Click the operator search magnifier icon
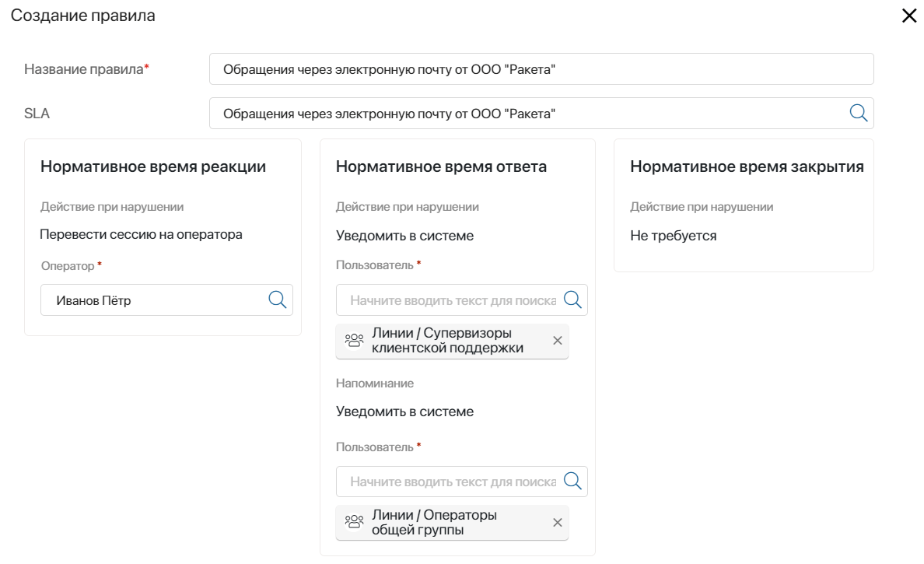The image size is (924, 564). [x=278, y=300]
